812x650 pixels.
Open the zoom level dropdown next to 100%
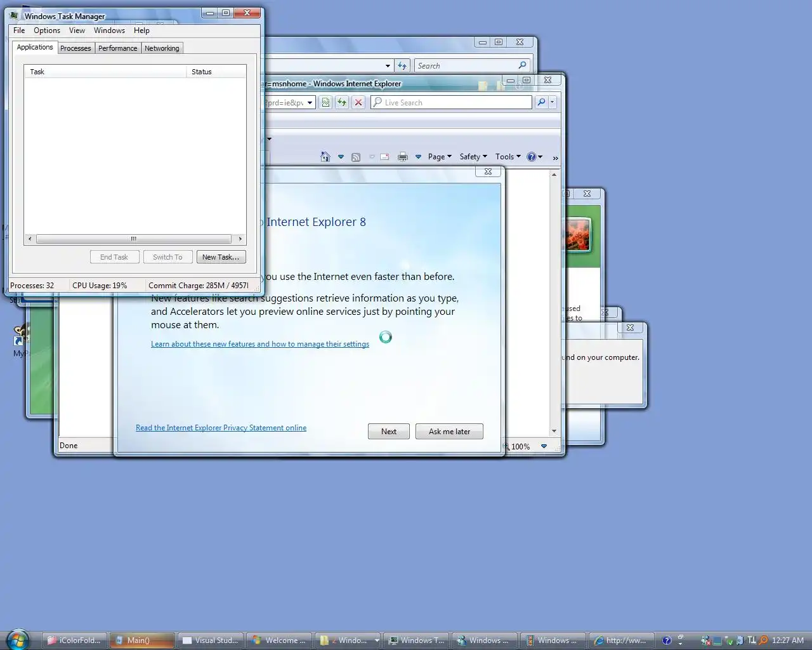544,446
